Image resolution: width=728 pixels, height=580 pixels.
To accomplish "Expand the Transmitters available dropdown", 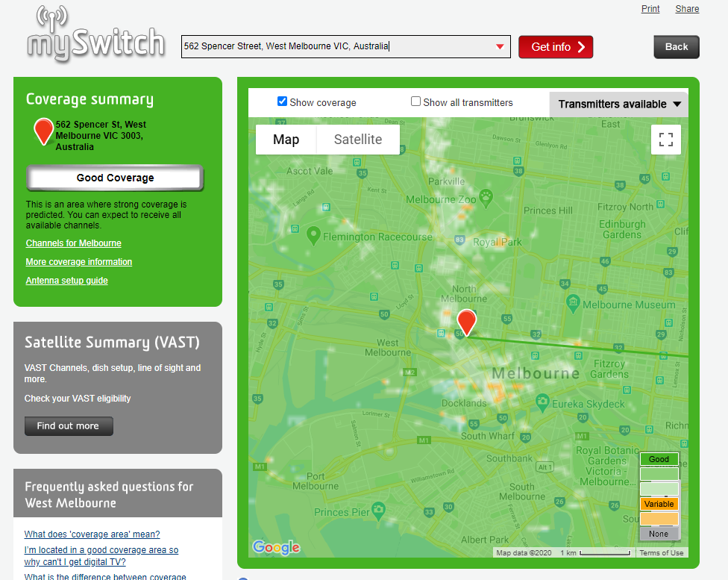I will point(619,104).
